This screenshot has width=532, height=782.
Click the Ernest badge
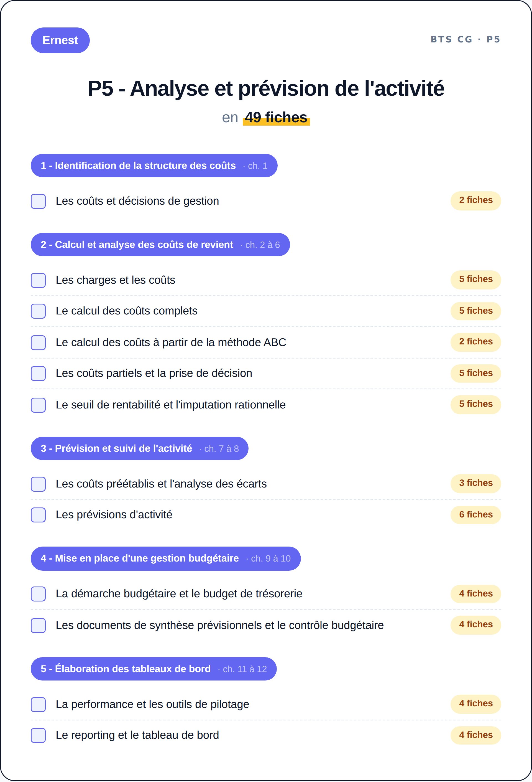[60, 40]
